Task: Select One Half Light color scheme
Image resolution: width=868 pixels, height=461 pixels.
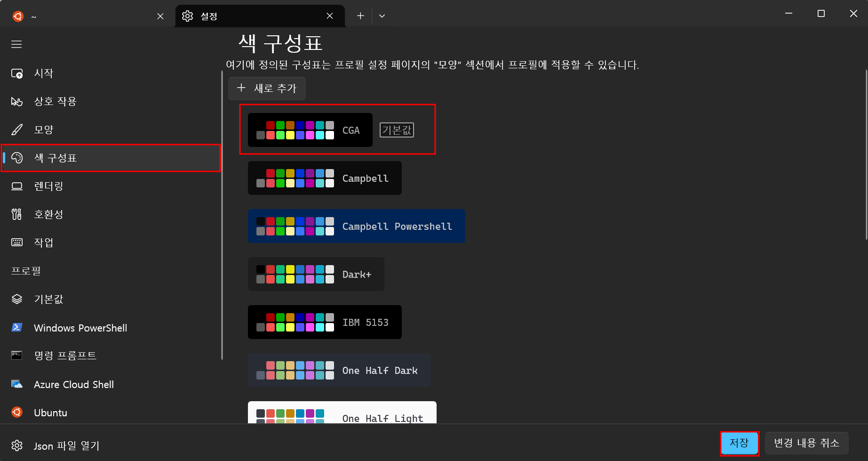Action: (342, 412)
